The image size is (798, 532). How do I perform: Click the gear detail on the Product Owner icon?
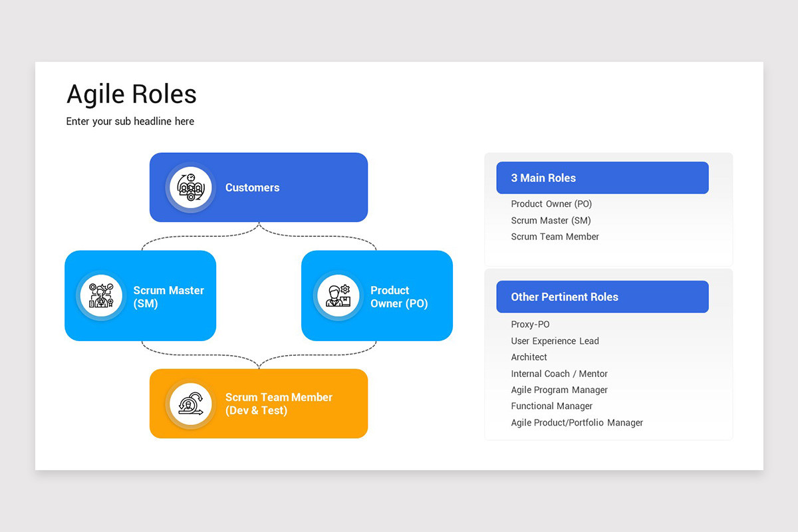[346, 290]
